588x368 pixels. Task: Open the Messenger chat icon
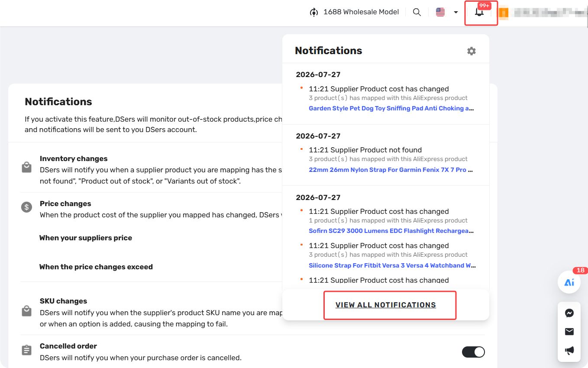coord(569,313)
